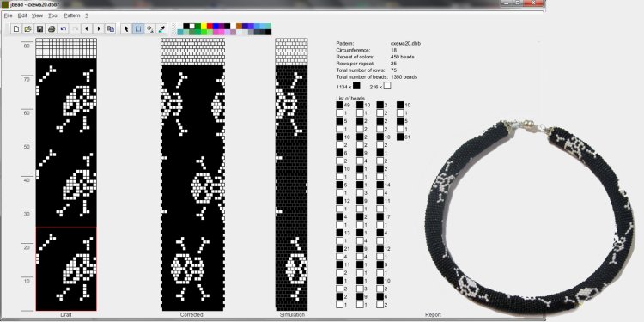The image size is (644, 322).
Task: Select the pointer pencil tool
Action: click(126, 28)
